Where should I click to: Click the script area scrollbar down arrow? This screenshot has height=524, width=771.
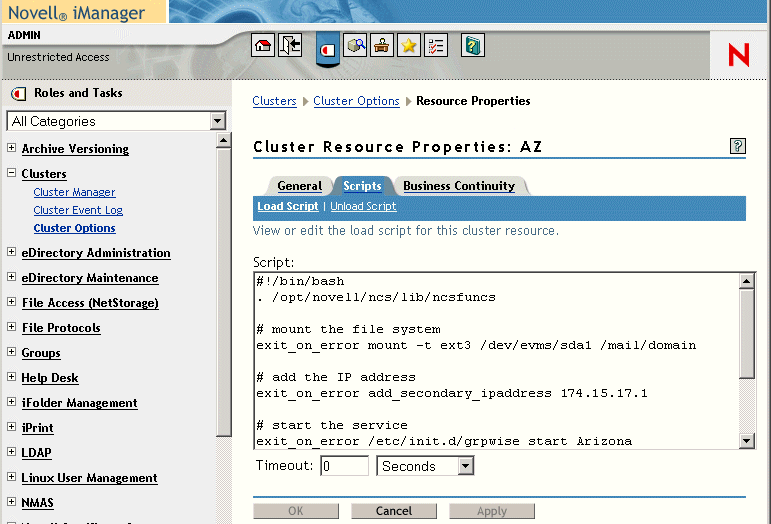tap(746, 441)
